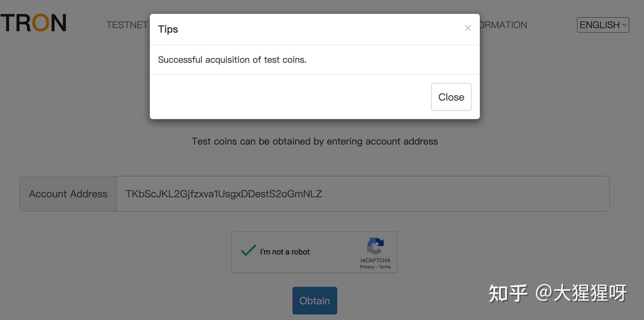This screenshot has height=320, width=644.
Task: Click the reCAPTCHA logo icon
Action: [375, 246]
